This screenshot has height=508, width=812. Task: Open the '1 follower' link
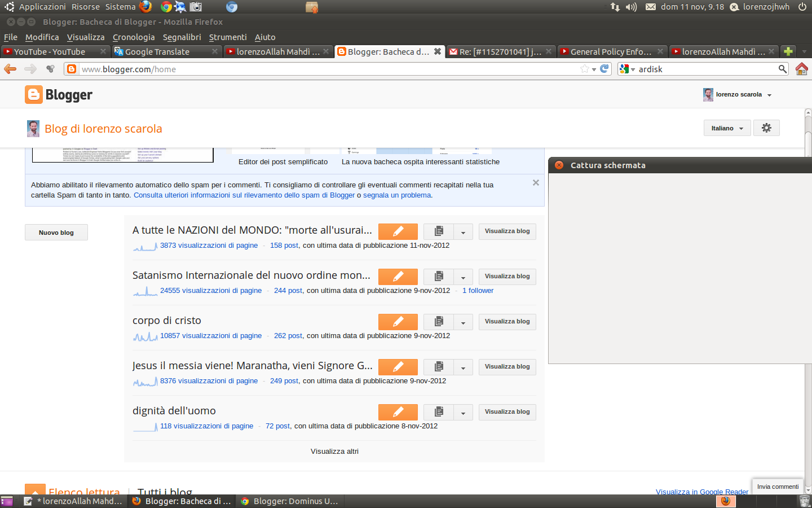(x=478, y=291)
